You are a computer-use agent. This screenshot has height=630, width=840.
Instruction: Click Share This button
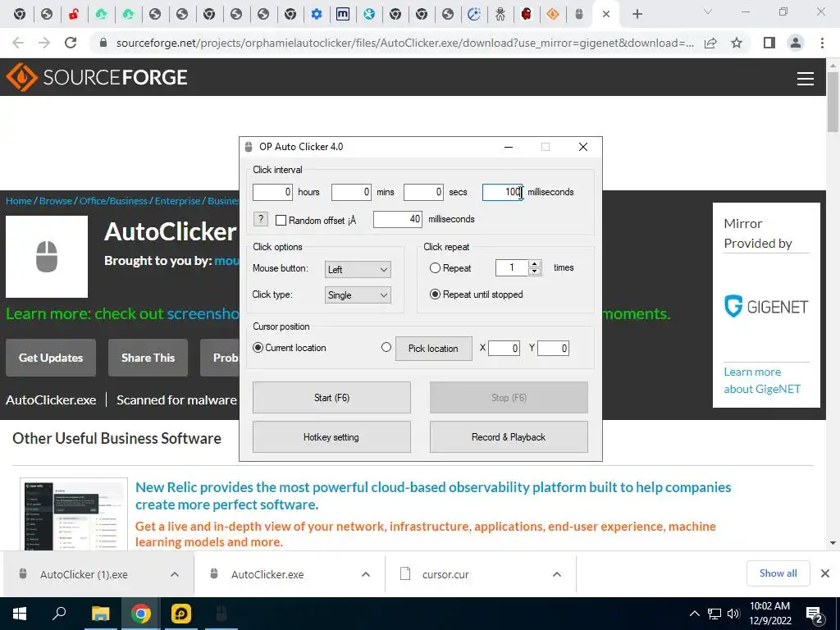148,358
